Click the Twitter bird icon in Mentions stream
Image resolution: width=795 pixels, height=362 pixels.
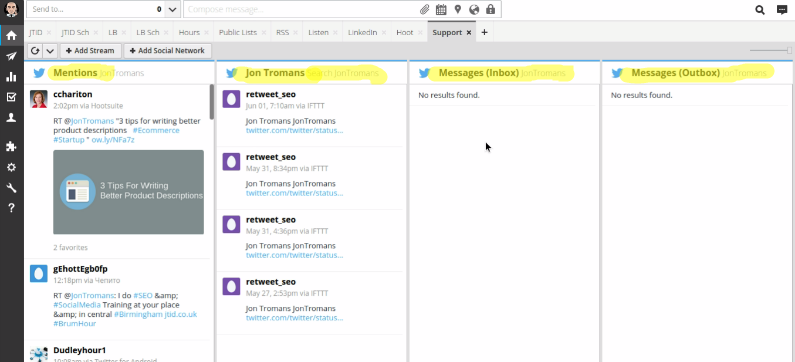click(x=39, y=73)
